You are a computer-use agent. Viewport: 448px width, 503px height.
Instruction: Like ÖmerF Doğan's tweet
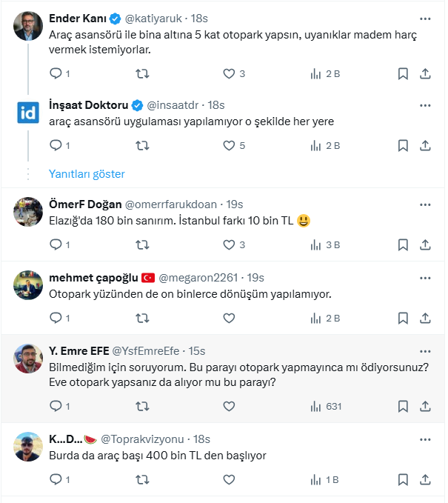pyautogui.click(x=230, y=244)
